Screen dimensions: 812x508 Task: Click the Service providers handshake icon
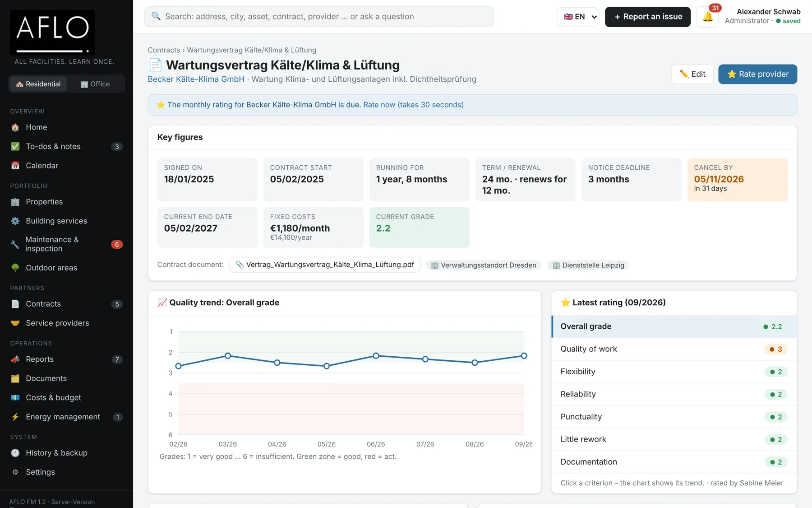pyautogui.click(x=15, y=323)
